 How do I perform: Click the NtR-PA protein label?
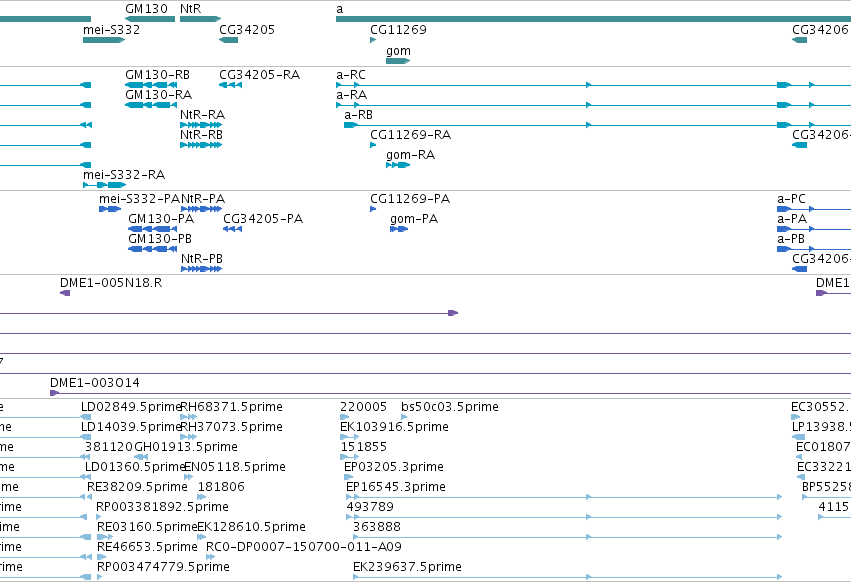[x=203, y=199]
